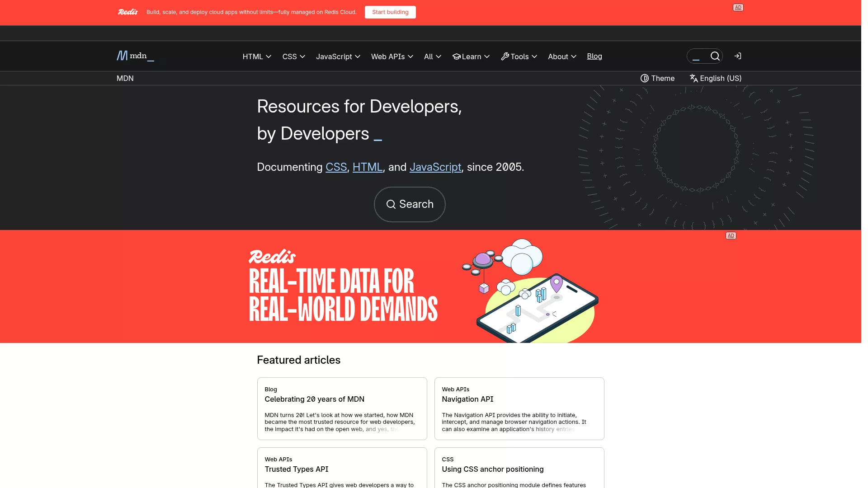Image resolution: width=868 pixels, height=488 pixels.
Task: Follow the JavaScript link in hero text
Action: (x=435, y=167)
